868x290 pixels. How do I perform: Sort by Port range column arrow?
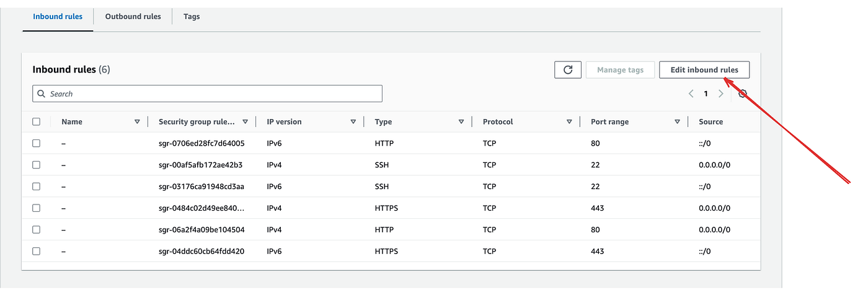677,122
